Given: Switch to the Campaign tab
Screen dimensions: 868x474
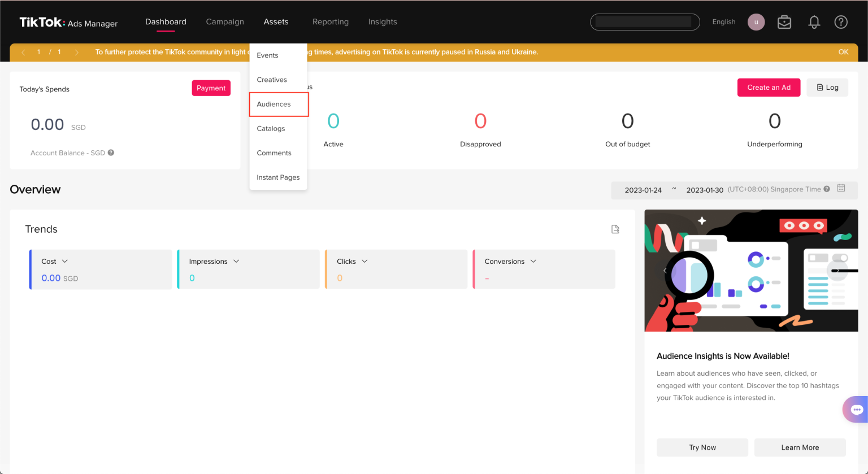Looking at the screenshot, I should (225, 21).
